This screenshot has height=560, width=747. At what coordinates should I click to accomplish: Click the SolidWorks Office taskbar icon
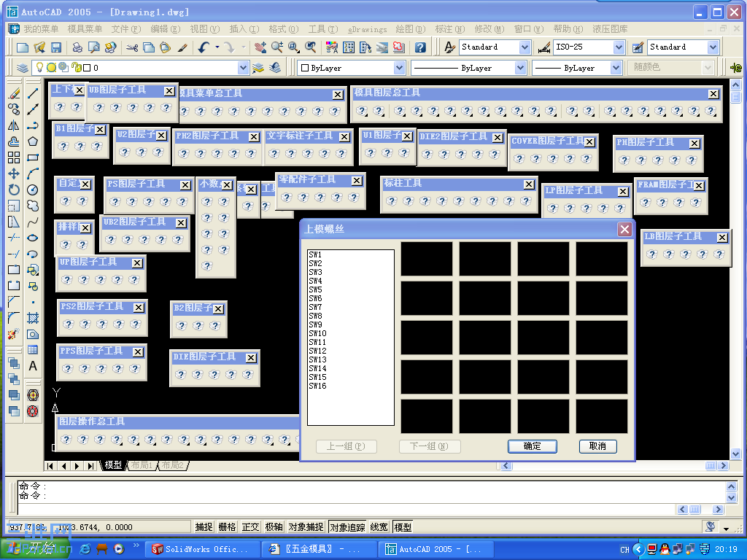pos(197,548)
